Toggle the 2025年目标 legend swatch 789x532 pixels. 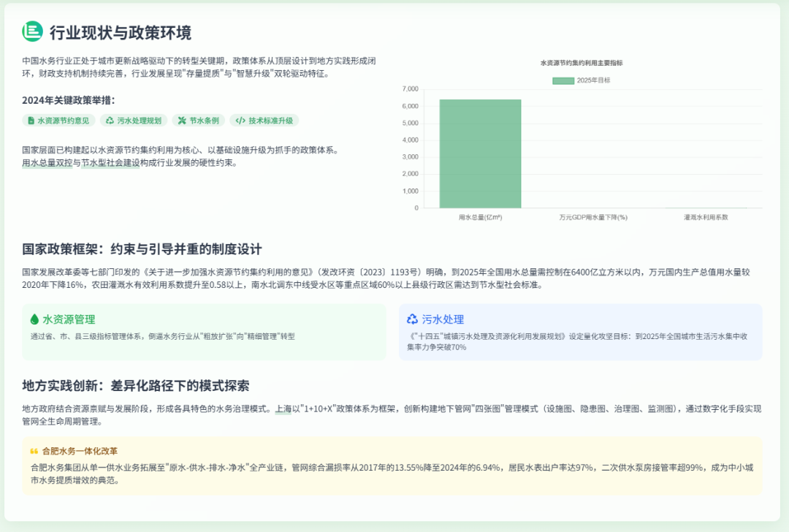tap(563, 80)
